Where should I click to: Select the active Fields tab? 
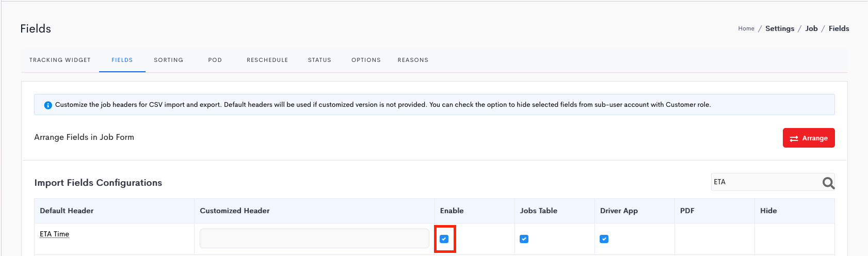point(122,60)
